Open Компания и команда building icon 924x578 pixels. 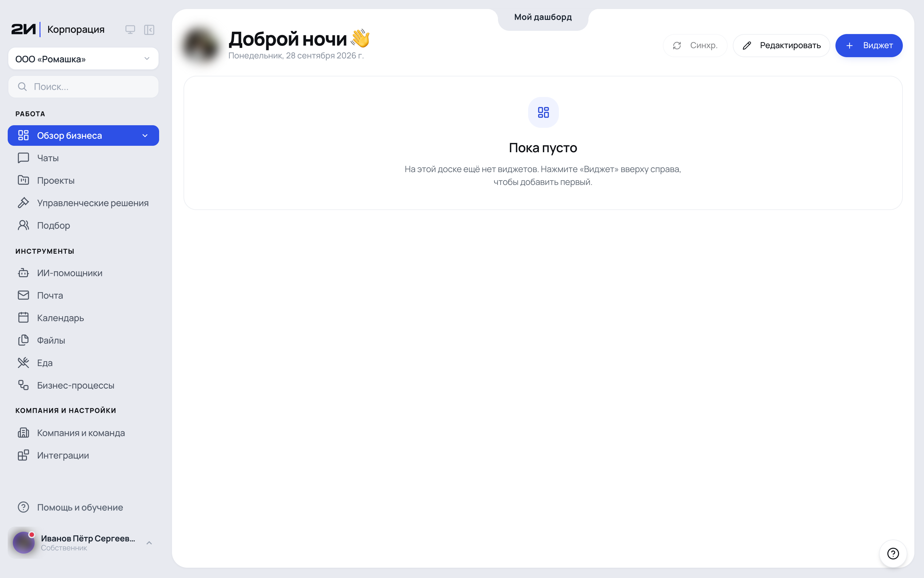point(23,433)
